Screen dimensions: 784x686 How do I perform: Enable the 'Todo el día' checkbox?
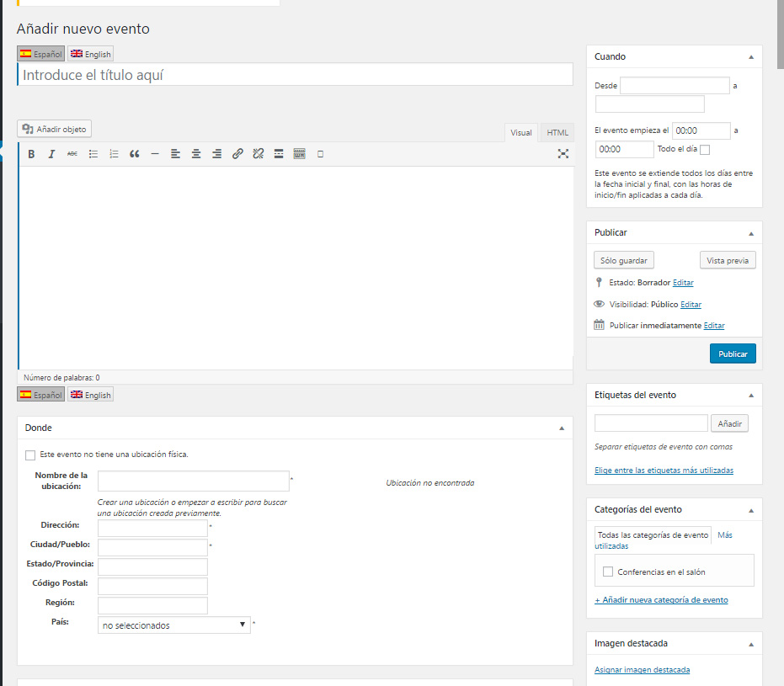[x=705, y=150]
